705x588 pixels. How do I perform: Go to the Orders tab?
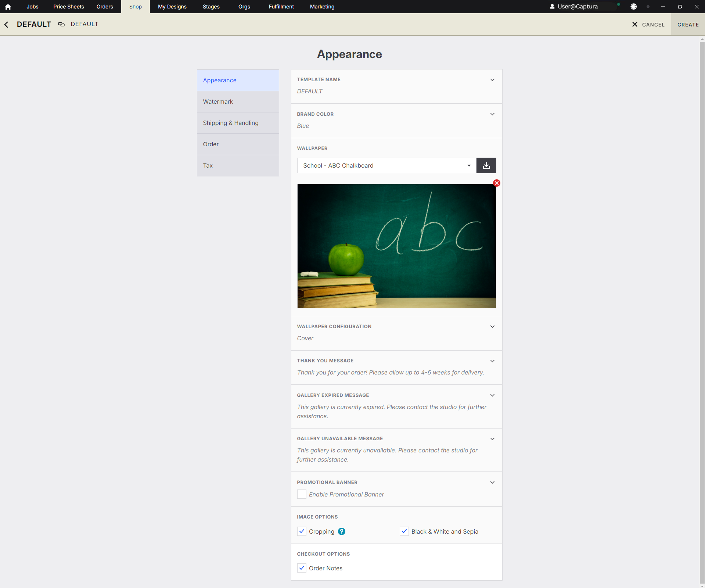pyautogui.click(x=105, y=7)
